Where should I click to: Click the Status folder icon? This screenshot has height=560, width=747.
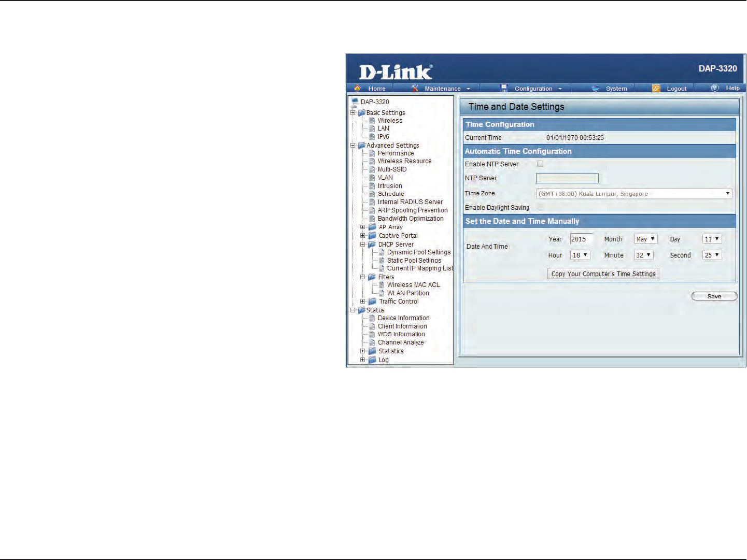[x=362, y=310]
